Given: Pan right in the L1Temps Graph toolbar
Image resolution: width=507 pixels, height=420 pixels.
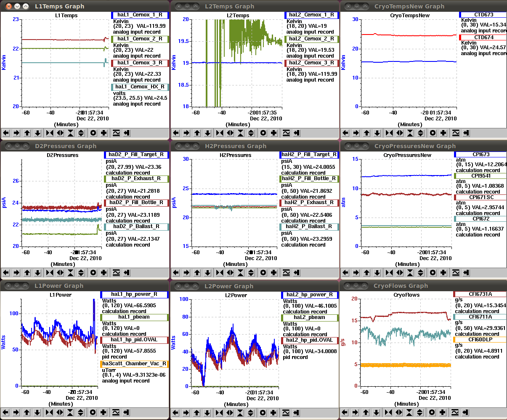Looking at the screenshot, I should click(17, 133).
